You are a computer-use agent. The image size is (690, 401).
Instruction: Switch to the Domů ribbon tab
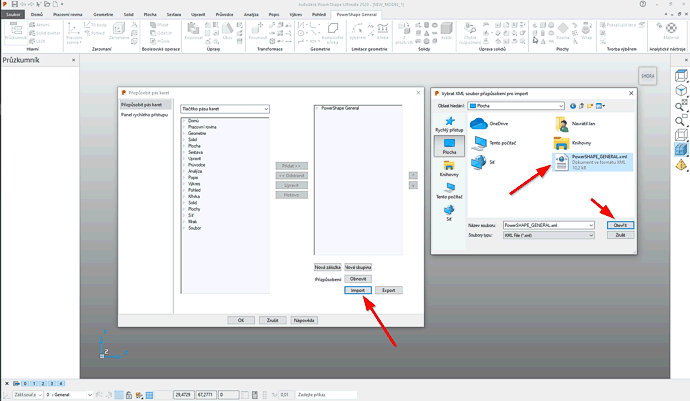point(37,15)
